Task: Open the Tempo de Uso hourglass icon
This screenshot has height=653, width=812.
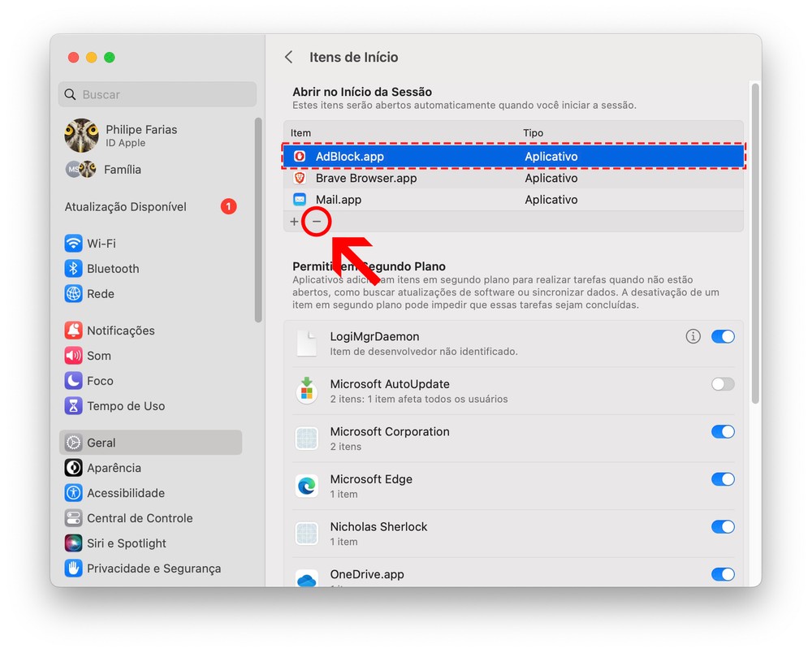Action: [x=74, y=406]
